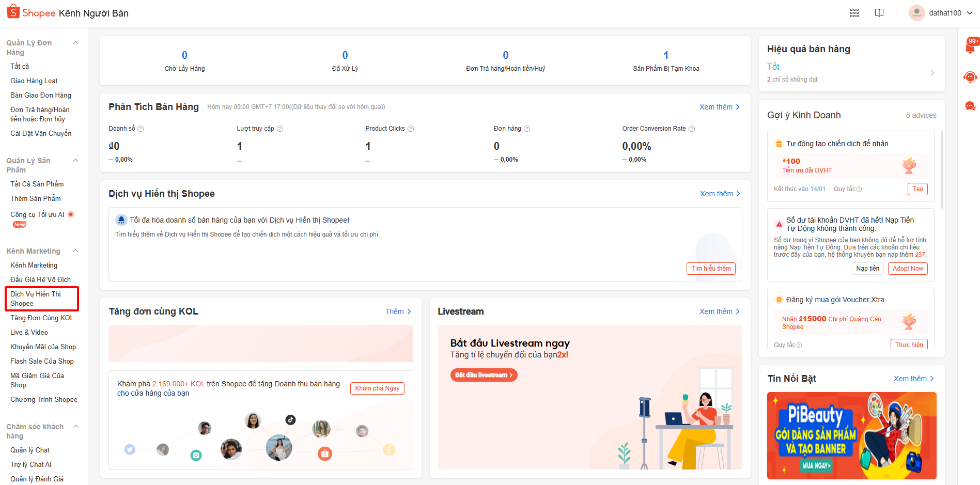This screenshot has width=980, height=485.
Task: Collapse the Quản Lý Đơn Hàng section
Action: pyautogui.click(x=76, y=43)
